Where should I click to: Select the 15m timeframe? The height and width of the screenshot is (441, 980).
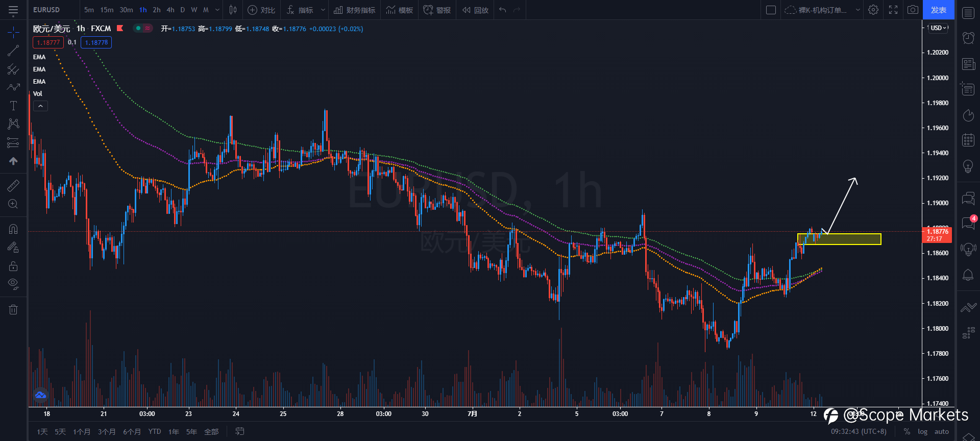107,10
